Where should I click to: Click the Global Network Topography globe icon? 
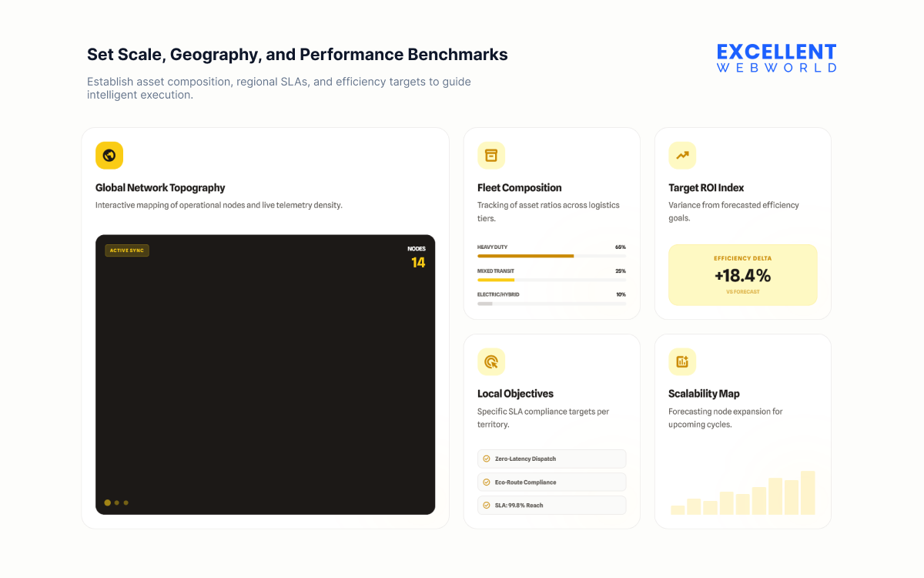109,155
